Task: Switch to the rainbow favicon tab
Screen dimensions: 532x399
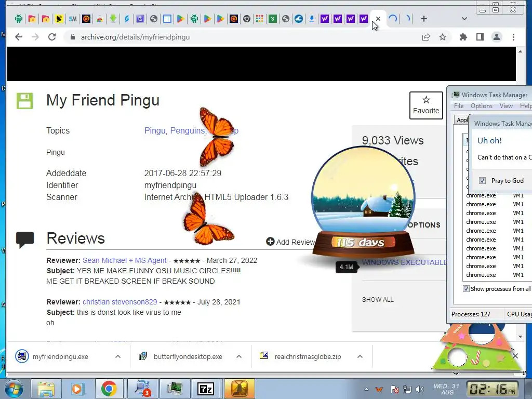Action: pyautogui.click(x=99, y=19)
